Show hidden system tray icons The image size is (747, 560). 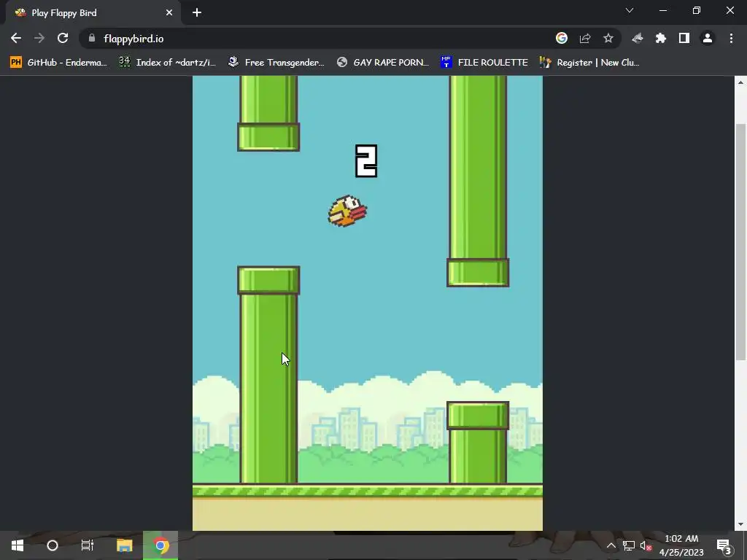tap(611, 545)
